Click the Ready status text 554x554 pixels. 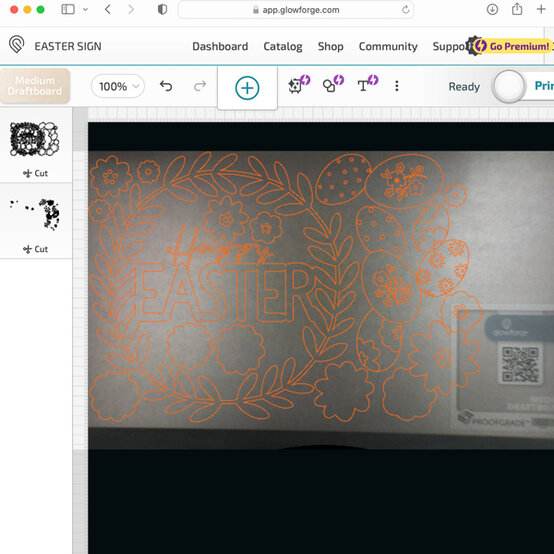pos(464,87)
